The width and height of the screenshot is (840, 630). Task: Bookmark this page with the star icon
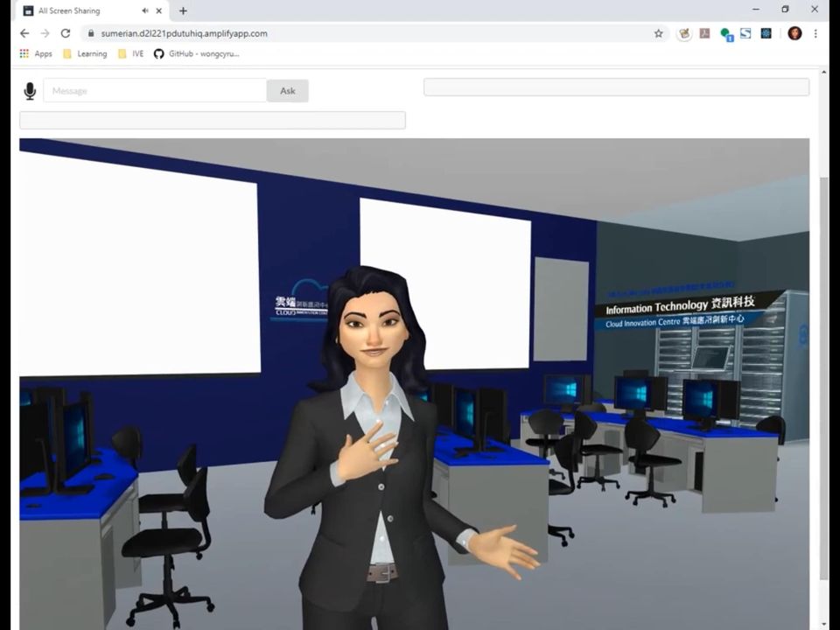click(x=658, y=33)
